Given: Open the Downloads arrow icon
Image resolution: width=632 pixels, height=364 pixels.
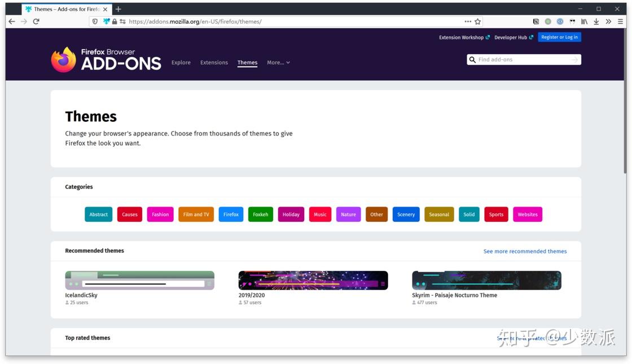Looking at the screenshot, I should click(596, 21).
